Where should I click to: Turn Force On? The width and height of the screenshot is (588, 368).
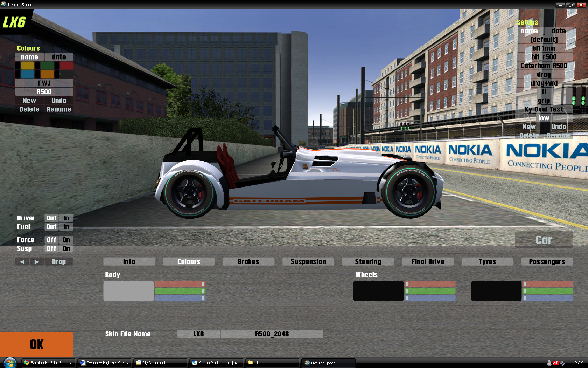click(x=66, y=240)
